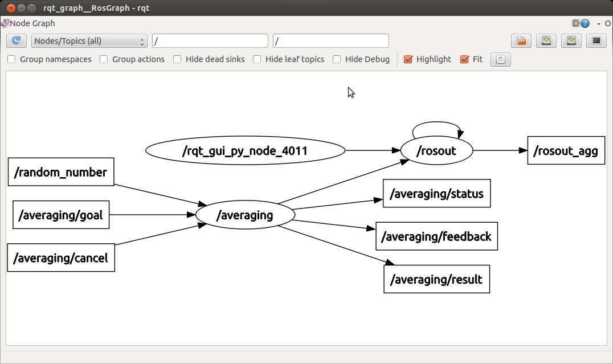Uncheck the Highlight checkbox
Viewport: 613px width, 364px height.
pyautogui.click(x=408, y=59)
